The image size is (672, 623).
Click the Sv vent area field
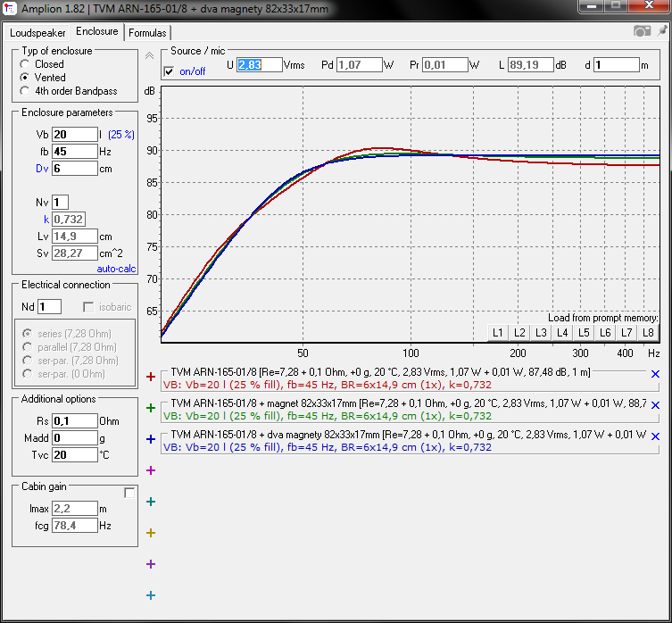tap(75, 253)
